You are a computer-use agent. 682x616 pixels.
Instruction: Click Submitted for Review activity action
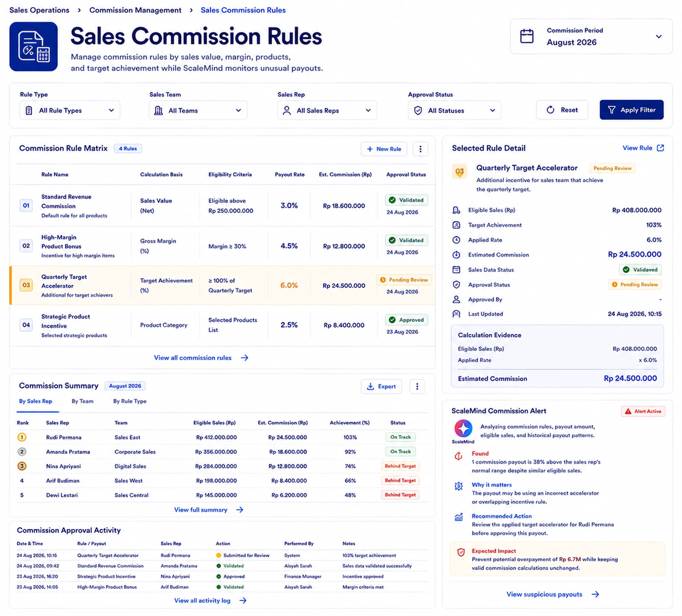click(243, 556)
